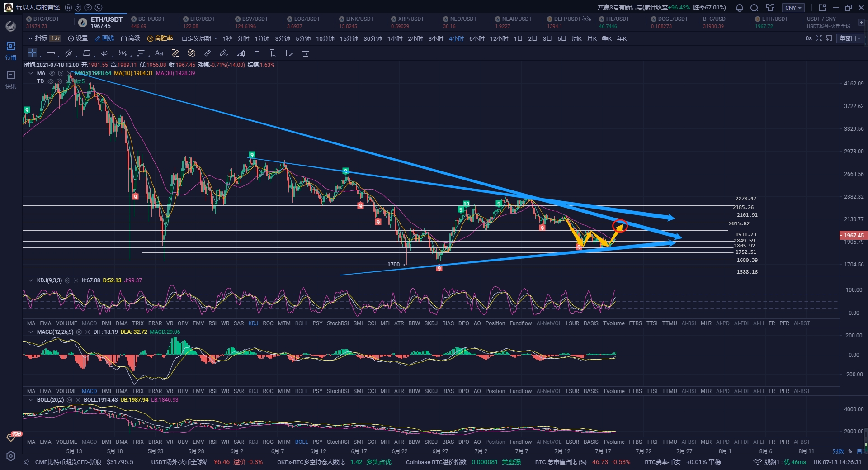868x470 pixels.
Task: Toggle 对数 logarithmic scale option
Action: [838, 451]
